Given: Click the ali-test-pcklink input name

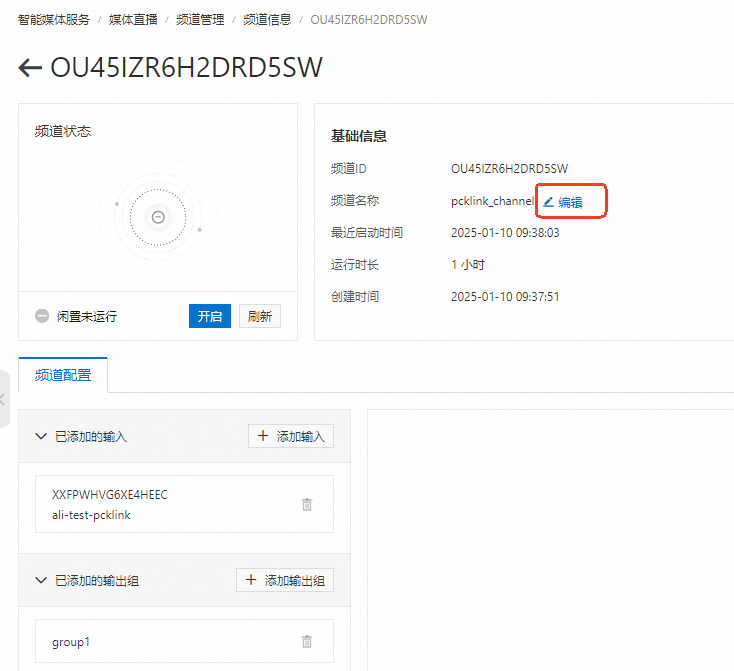Looking at the screenshot, I should [91, 515].
